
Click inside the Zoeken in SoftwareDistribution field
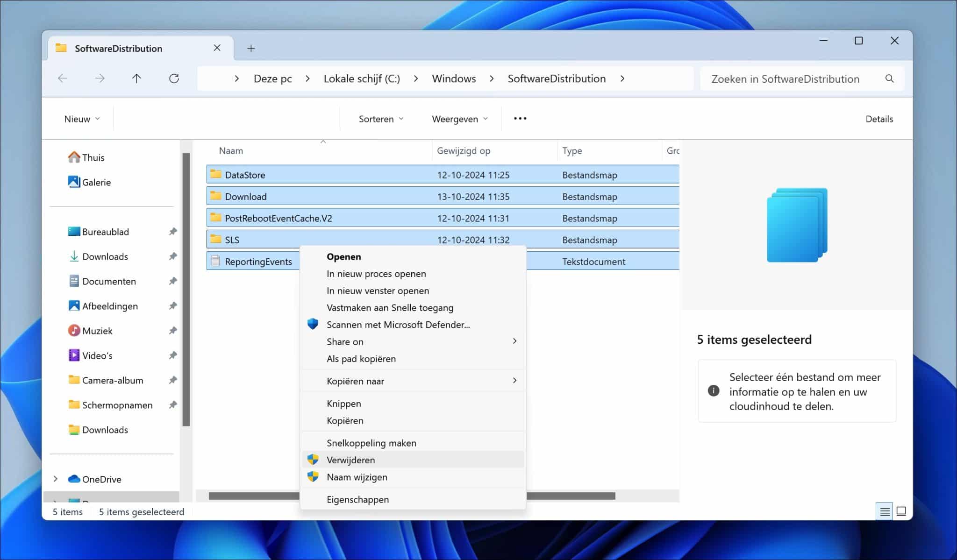785,78
